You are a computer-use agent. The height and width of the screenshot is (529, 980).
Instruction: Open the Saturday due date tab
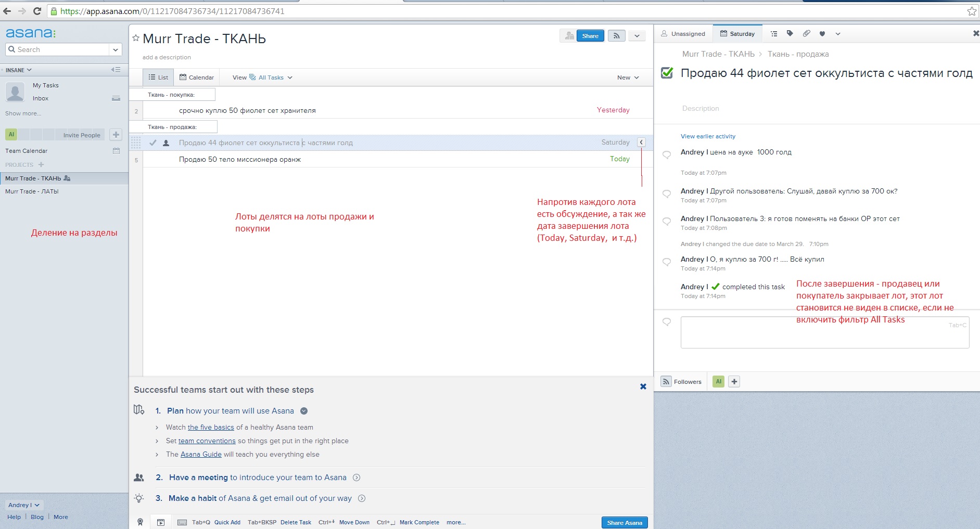pyautogui.click(x=737, y=34)
